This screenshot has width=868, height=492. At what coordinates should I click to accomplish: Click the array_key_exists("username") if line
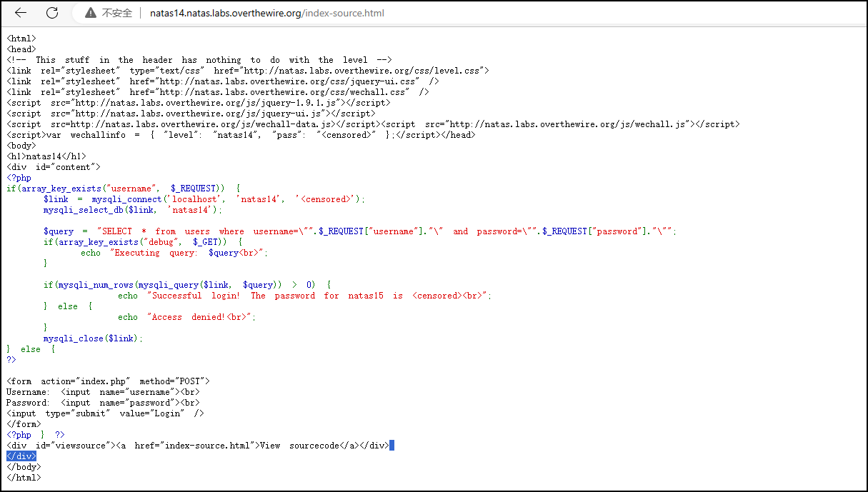coord(124,189)
